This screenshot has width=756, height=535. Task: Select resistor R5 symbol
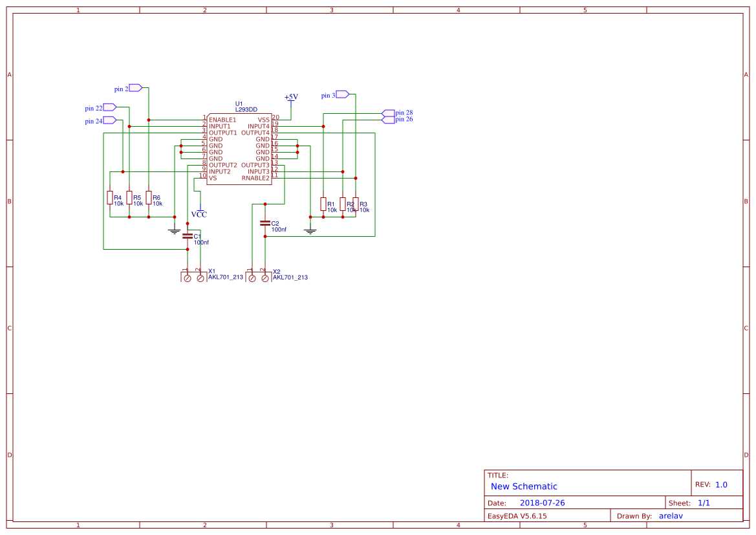point(129,198)
